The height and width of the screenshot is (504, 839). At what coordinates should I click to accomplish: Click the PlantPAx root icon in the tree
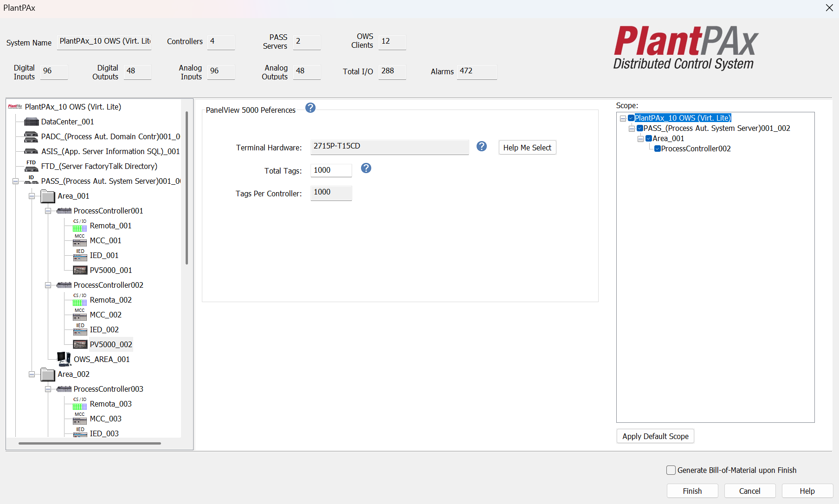pyautogui.click(x=15, y=107)
